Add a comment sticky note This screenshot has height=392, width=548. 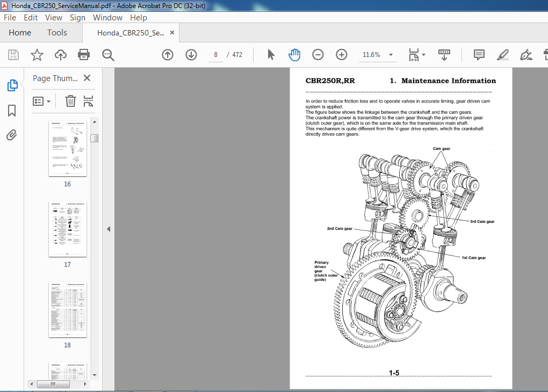(x=479, y=55)
